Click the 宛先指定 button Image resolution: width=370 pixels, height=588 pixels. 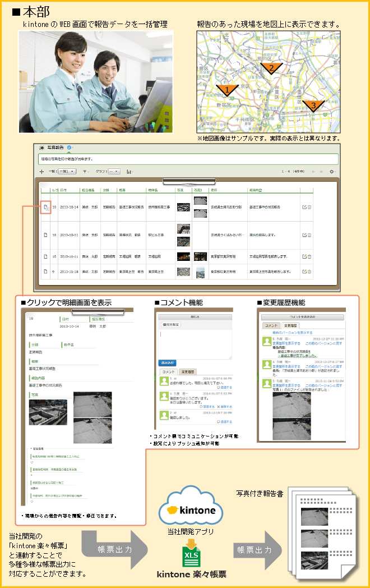(170, 324)
